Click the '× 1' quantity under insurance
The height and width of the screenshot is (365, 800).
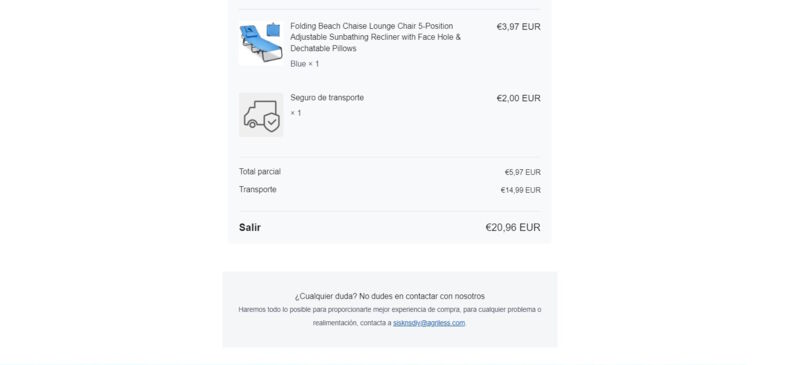pos(296,113)
